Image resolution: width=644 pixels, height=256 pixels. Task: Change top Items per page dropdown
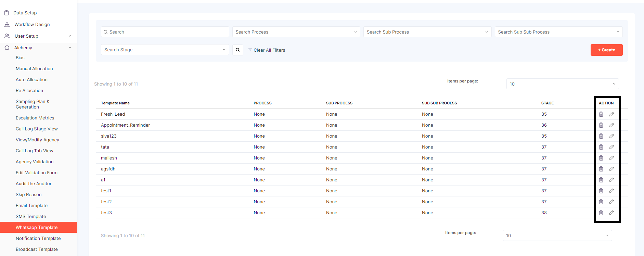pos(562,84)
